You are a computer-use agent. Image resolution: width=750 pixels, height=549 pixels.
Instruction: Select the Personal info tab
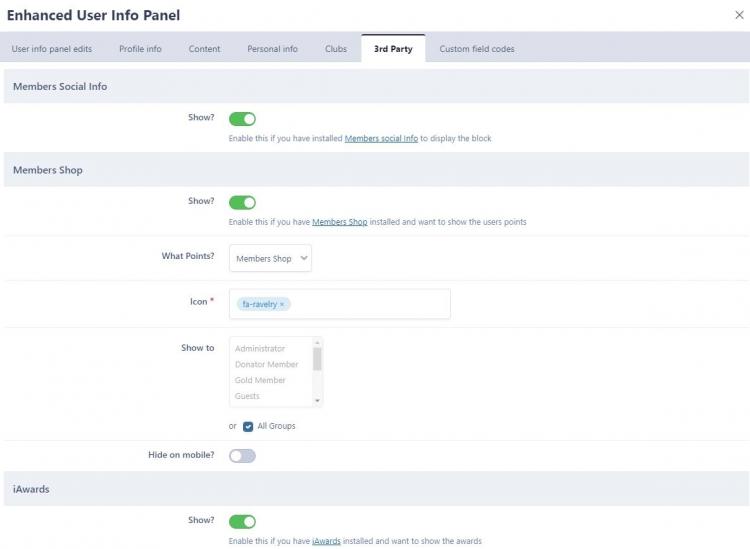coord(272,49)
